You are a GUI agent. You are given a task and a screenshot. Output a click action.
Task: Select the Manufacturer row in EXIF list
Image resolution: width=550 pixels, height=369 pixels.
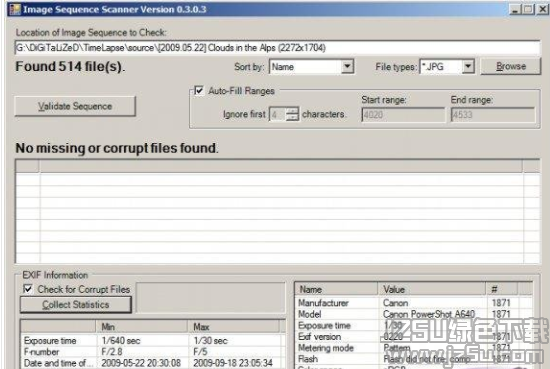tap(414, 303)
